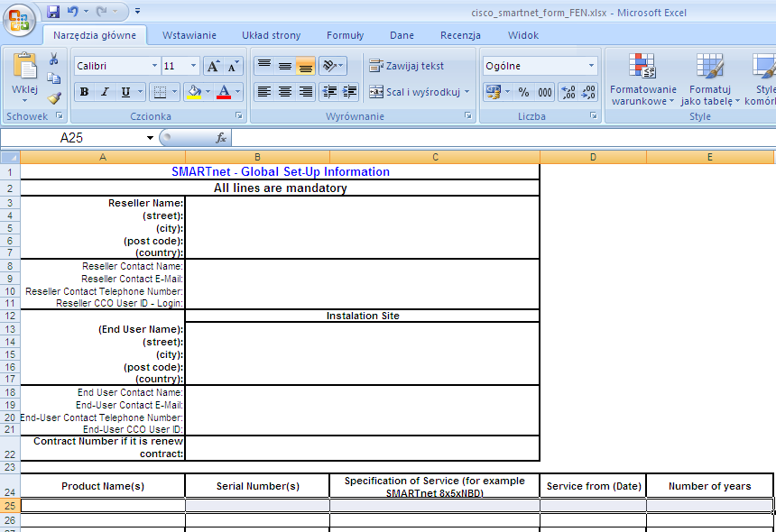
Task: Align text left
Action: coord(264,92)
